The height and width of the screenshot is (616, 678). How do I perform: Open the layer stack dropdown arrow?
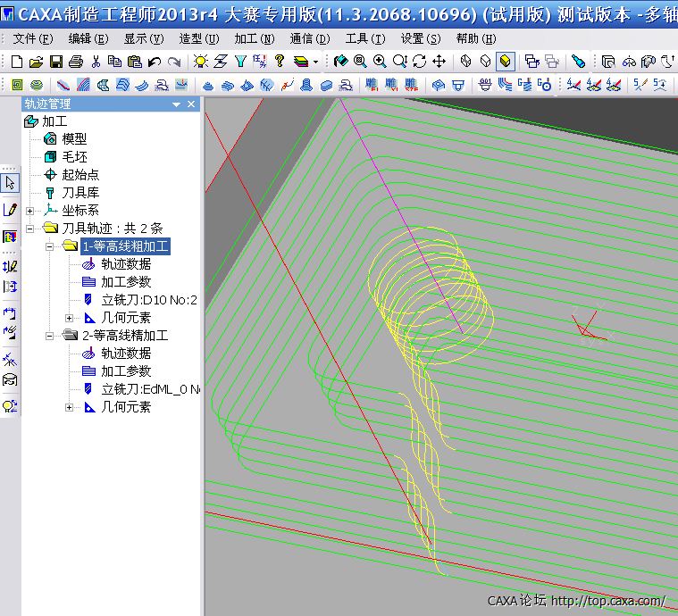click(315, 62)
